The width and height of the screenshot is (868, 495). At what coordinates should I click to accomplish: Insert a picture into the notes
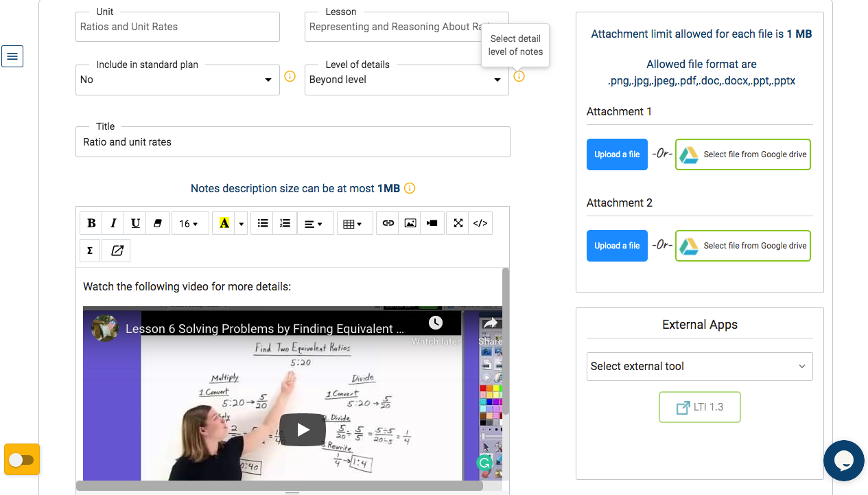tap(410, 223)
